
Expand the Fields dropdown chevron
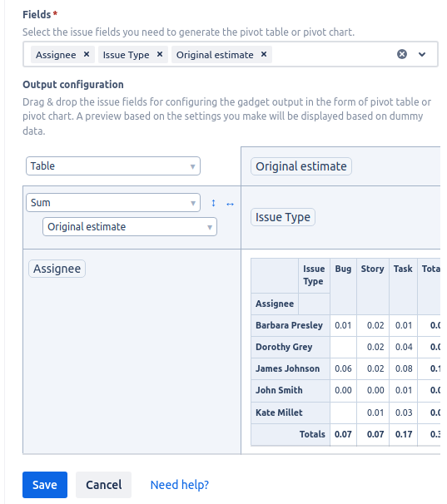(x=422, y=54)
